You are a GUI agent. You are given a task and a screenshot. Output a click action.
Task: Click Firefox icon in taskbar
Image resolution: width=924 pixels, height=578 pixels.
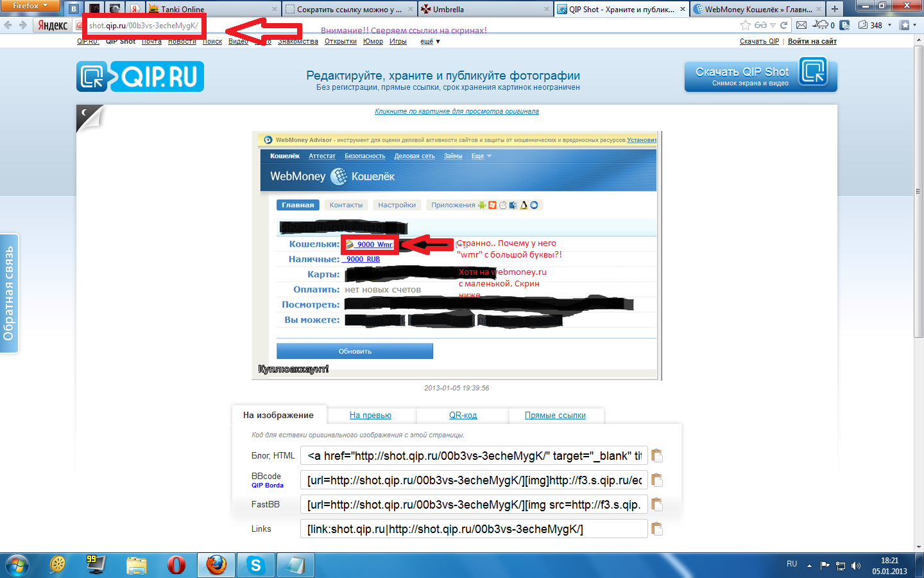(216, 565)
